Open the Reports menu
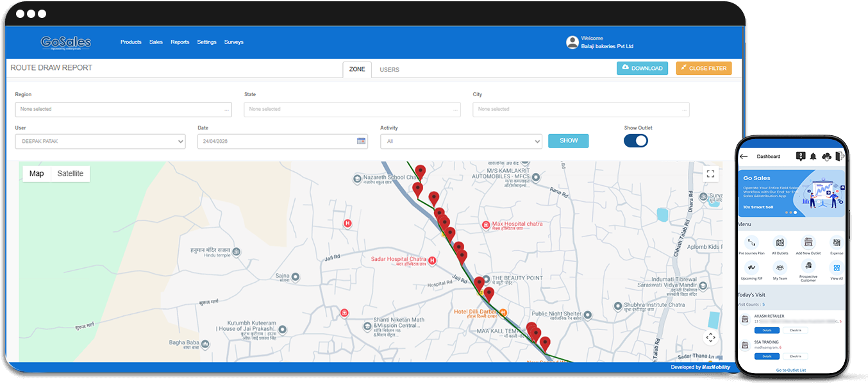 pyautogui.click(x=179, y=42)
